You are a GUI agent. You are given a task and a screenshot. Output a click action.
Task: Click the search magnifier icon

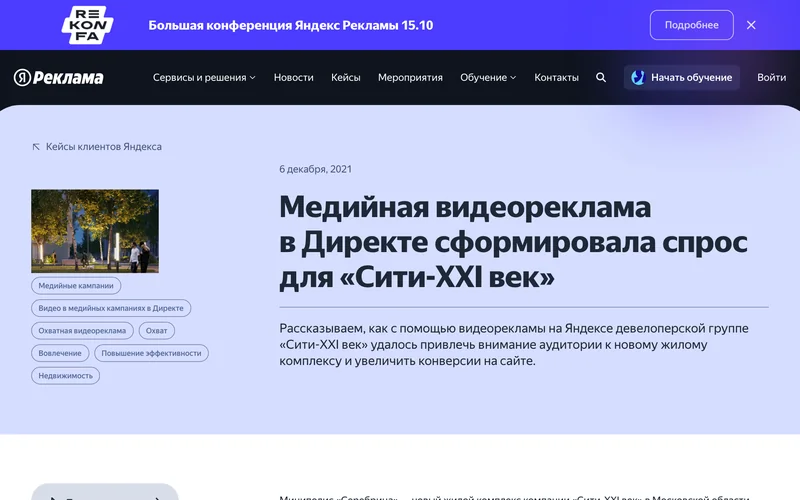point(601,78)
